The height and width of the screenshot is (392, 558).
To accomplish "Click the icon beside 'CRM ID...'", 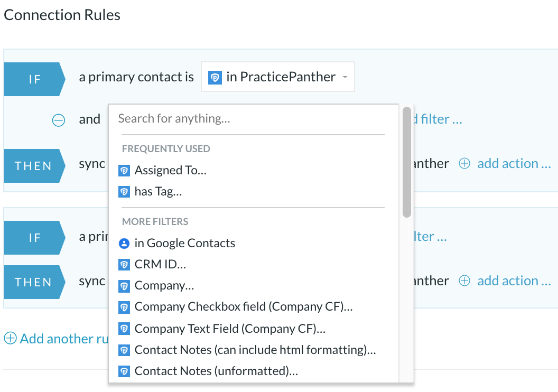I will 124,265.
